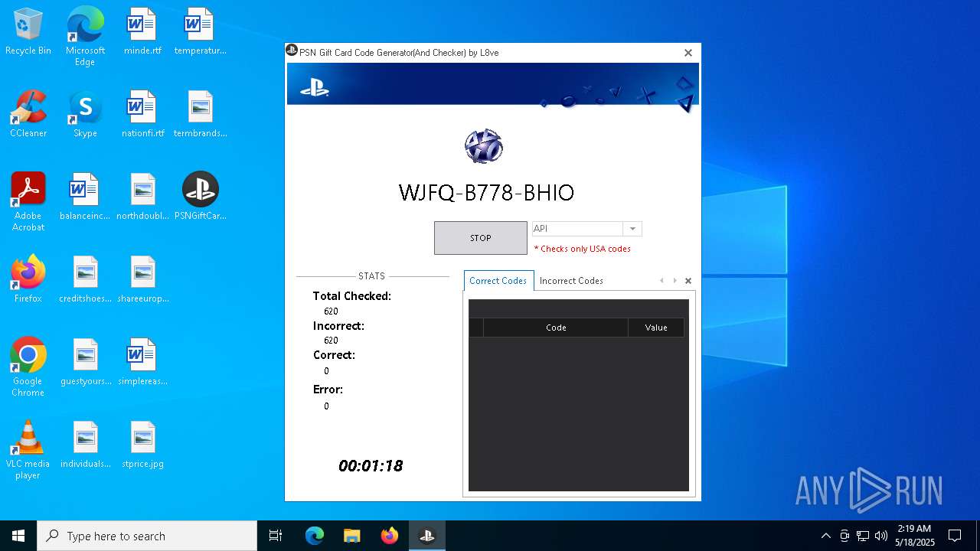Open Task View on the taskbar
Image resolution: width=980 pixels, height=551 pixels.
(x=276, y=536)
